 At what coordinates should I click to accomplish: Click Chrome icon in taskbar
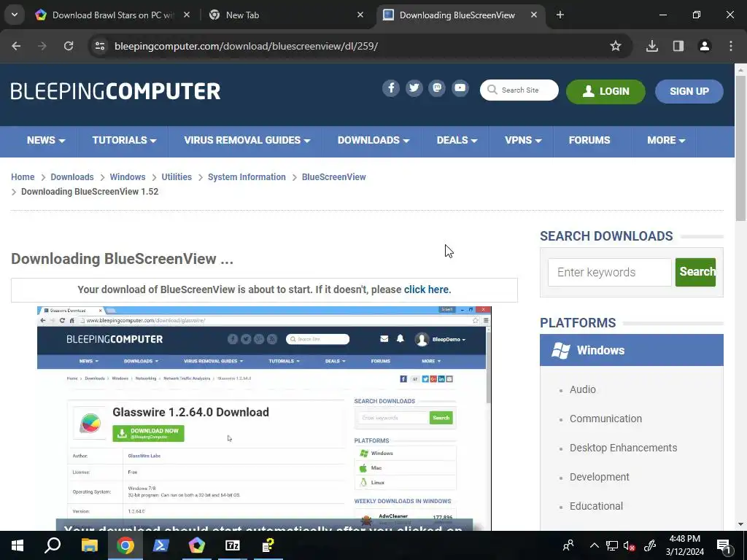pos(125,545)
